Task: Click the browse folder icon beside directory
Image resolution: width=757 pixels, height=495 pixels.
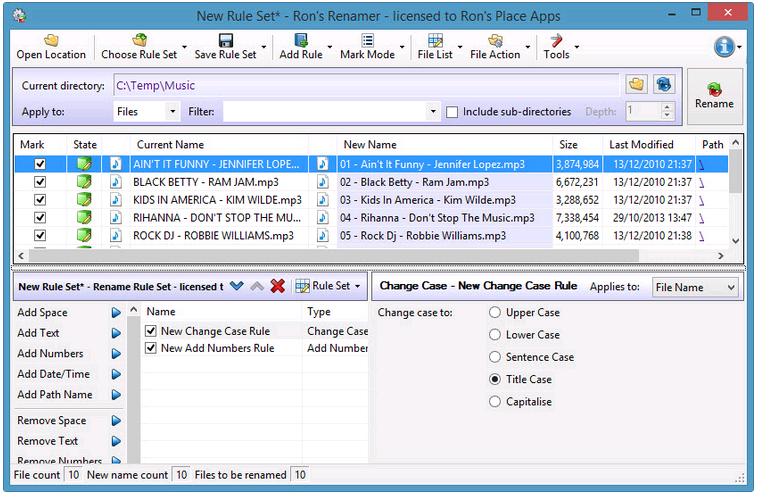Action: click(x=636, y=85)
